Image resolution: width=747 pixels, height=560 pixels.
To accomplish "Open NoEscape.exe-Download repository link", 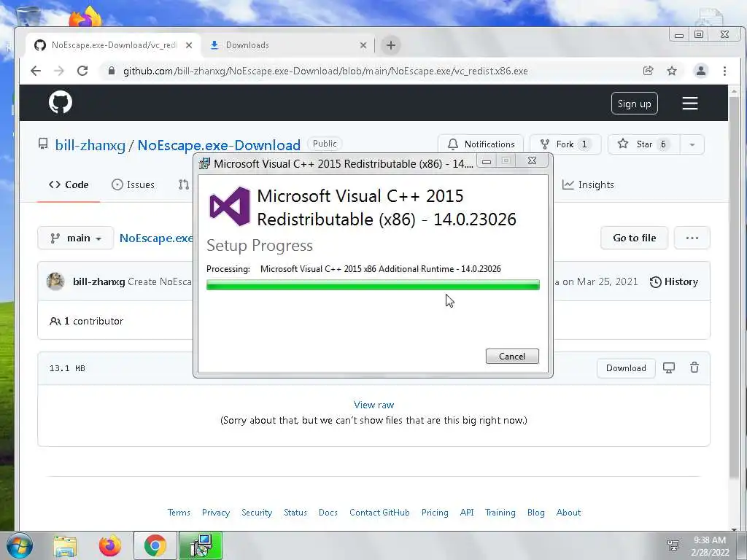I will point(219,145).
